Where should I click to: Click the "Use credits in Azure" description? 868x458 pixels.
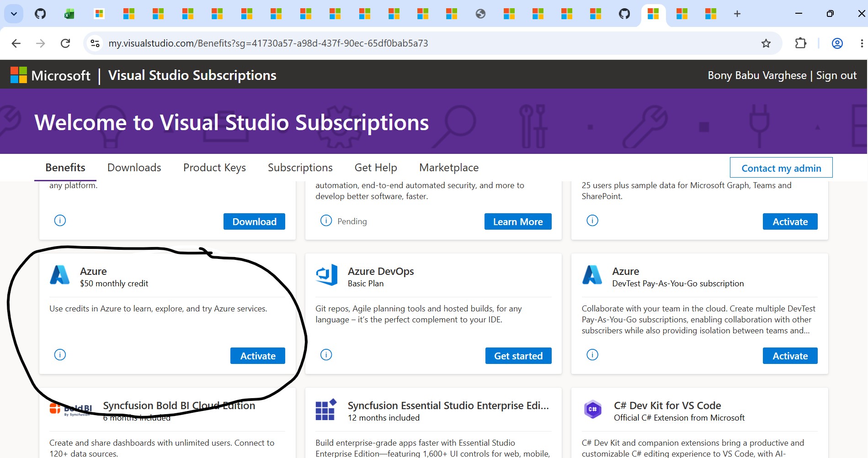click(x=158, y=309)
